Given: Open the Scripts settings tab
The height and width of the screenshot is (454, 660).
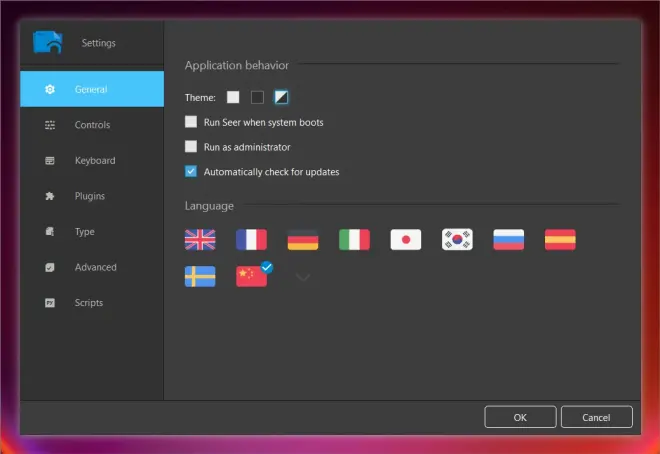Looking at the screenshot, I should click(x=92, y=303).
